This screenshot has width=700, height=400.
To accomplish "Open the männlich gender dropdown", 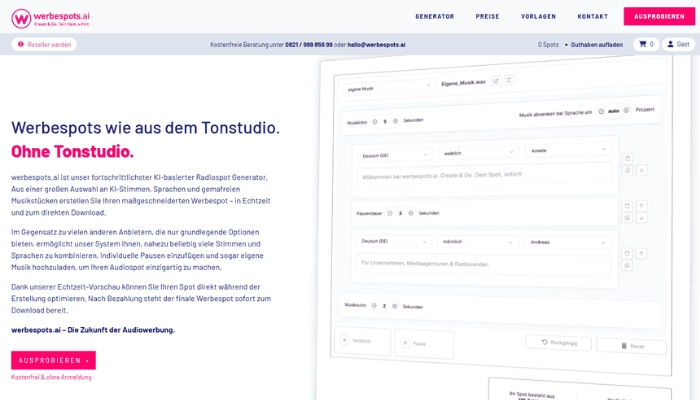I will tap(477, 242).
